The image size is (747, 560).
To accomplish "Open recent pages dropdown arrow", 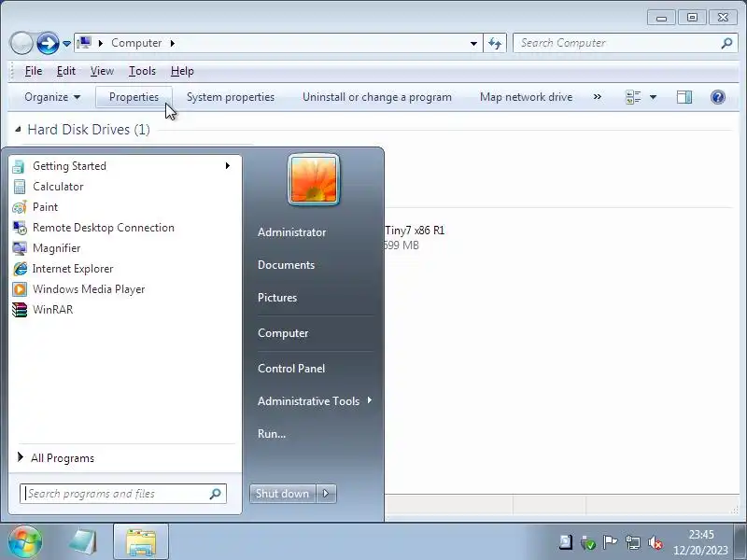I will click(66, 44).
